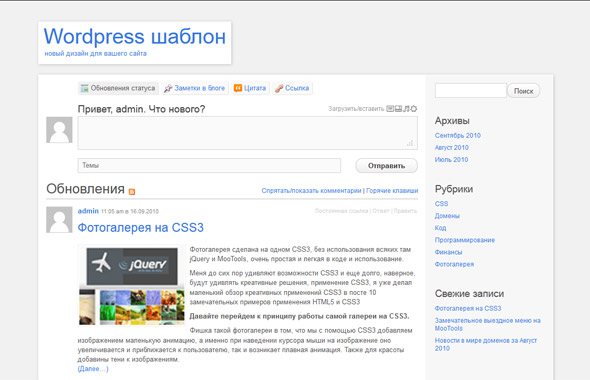The width and height of the screenshot is (590, 380).
Task: Click inside the status update text area
Action: (248, 133)
